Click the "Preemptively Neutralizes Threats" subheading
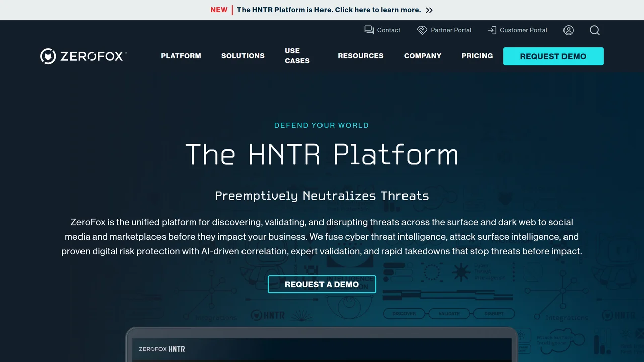Screen dimensions: 644x362 (x=322, y=196)
